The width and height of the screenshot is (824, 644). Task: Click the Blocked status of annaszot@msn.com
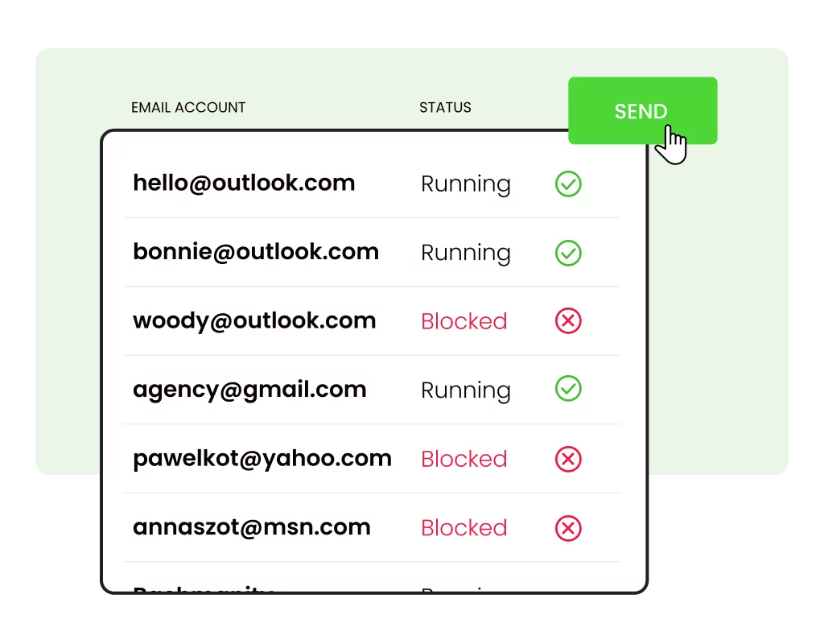click(464, 528)
